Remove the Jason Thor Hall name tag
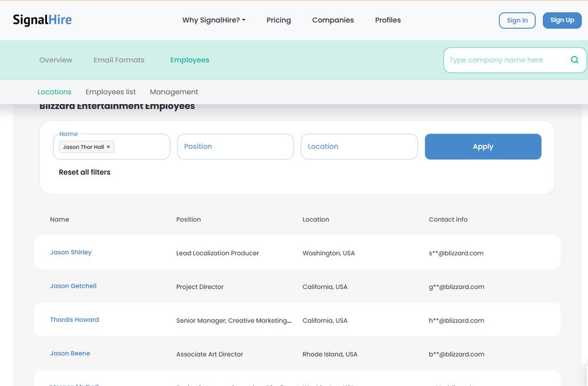588x386 pixels. (108, 147)
